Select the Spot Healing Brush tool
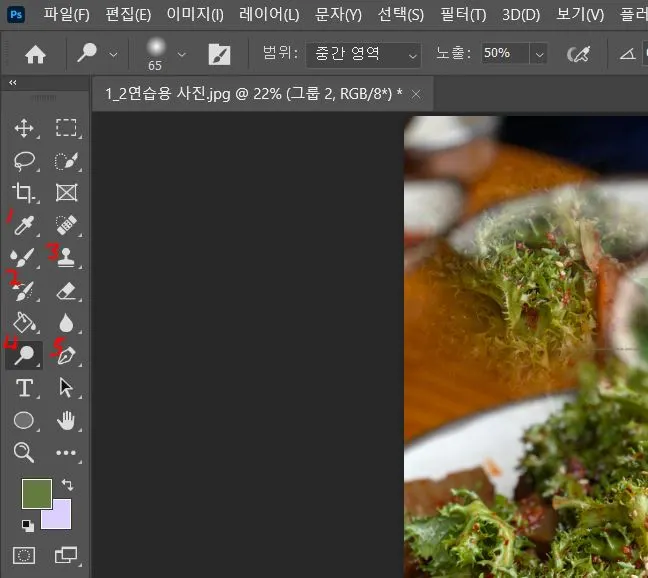Viewport: 648px width, 578px height. click(x=66, y=225)
